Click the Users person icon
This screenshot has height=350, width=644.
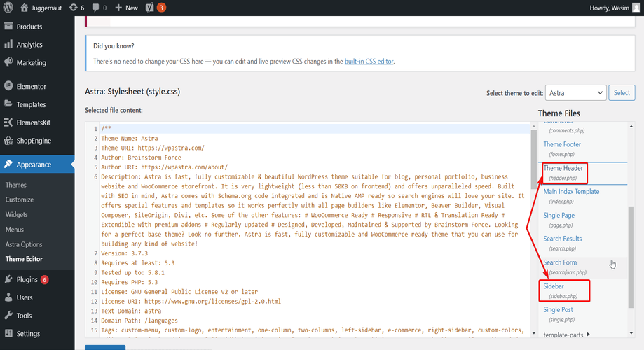pos(8,297)
